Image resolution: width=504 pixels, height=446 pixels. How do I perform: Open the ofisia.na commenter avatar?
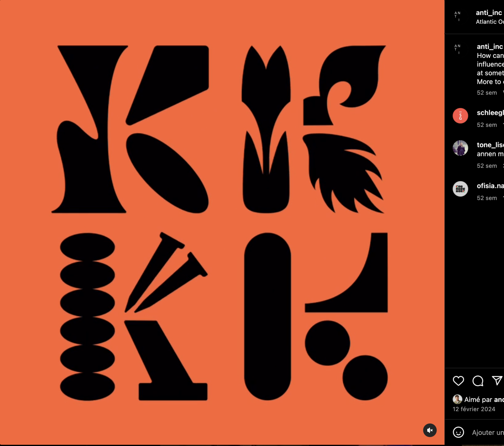pyautogui.click(x=460, y=189)
